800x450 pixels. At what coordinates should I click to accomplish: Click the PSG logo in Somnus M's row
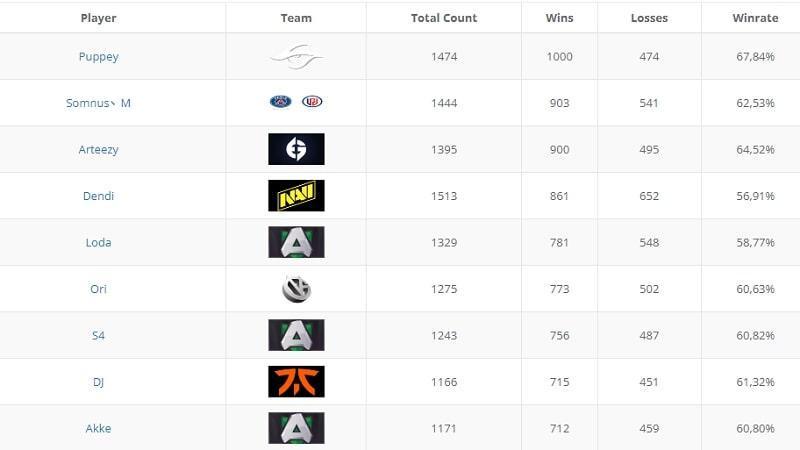click(281, 102)
